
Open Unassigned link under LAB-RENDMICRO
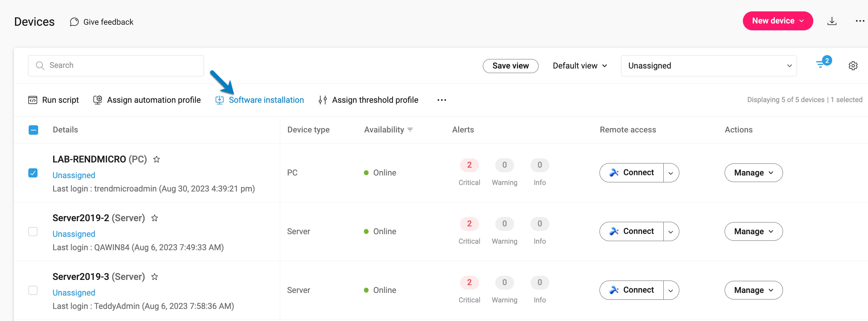tap(74, 175)
